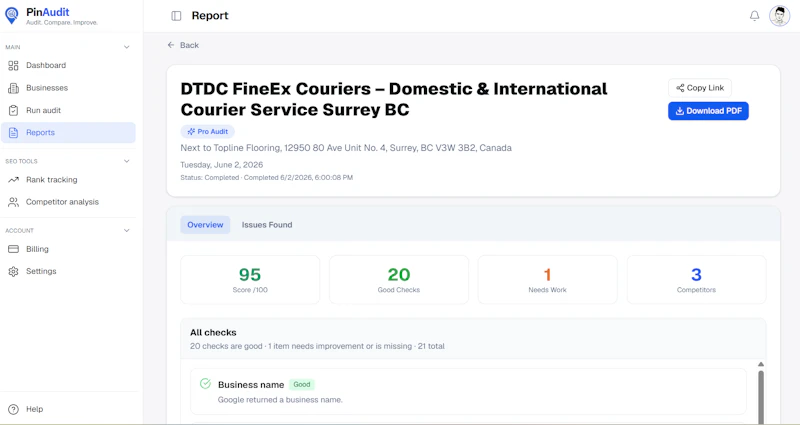Click the share icon in Copy Link
Screen dimensions: 800x425
click(x=680, y=88)
